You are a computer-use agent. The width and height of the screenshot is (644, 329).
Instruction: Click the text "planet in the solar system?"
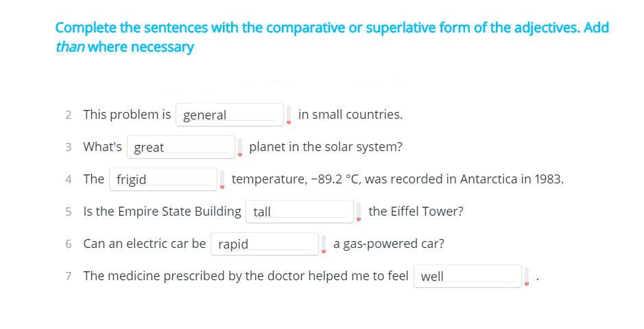coord(326,147)
